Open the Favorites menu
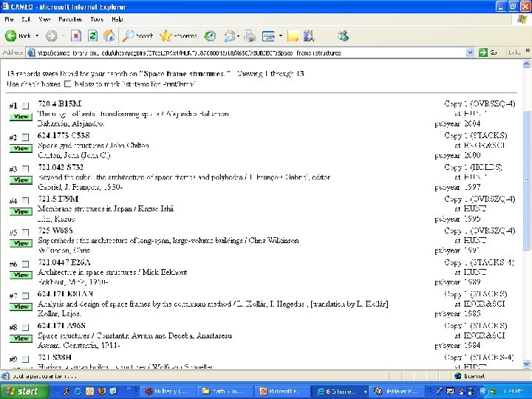 (70, 19)
